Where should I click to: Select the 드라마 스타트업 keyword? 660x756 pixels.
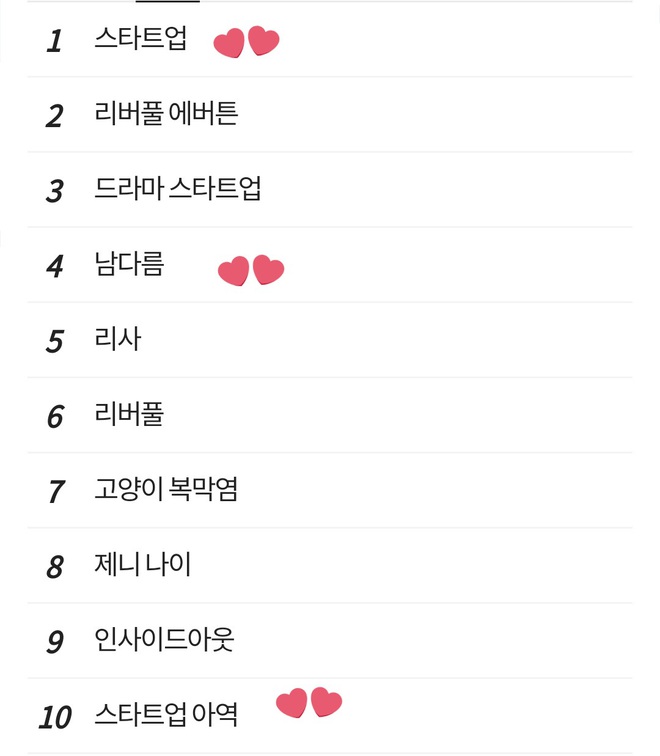(177, 189)
